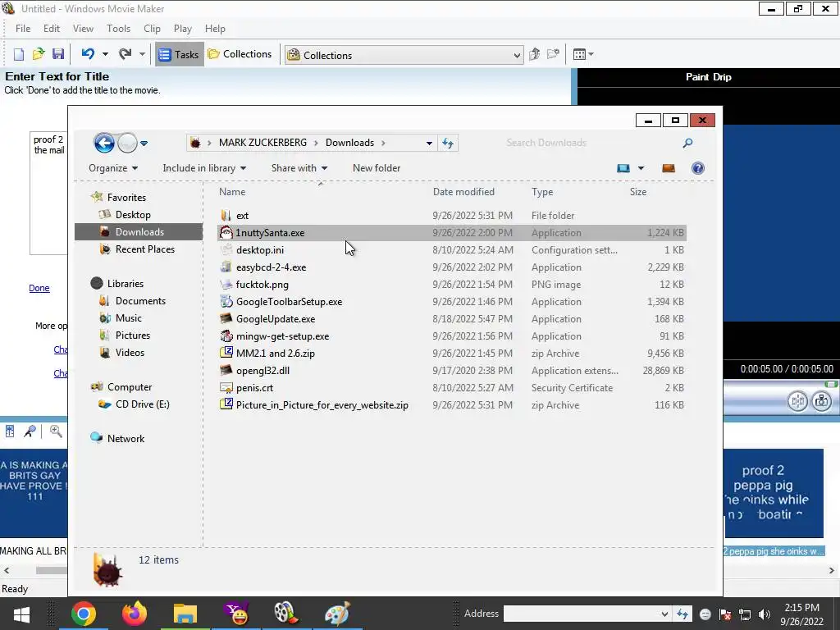Open the File menu in Movie Maker
840x630 pixels.
click(22, 29)
